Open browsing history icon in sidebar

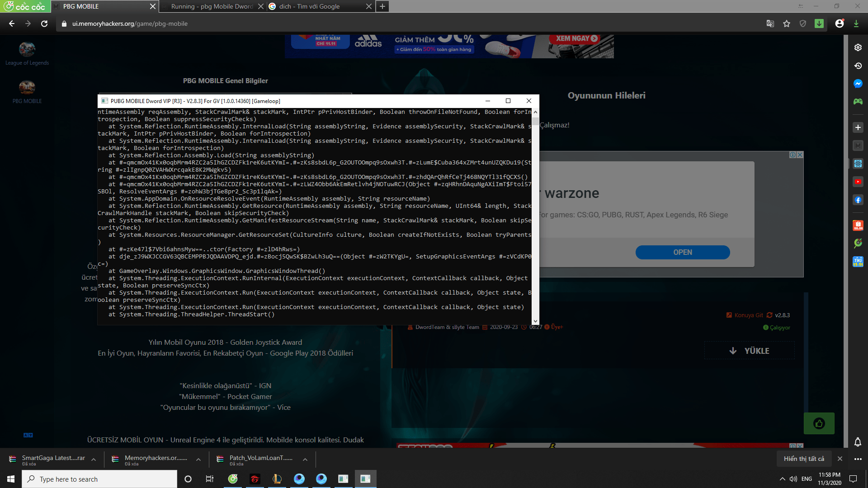858,66
